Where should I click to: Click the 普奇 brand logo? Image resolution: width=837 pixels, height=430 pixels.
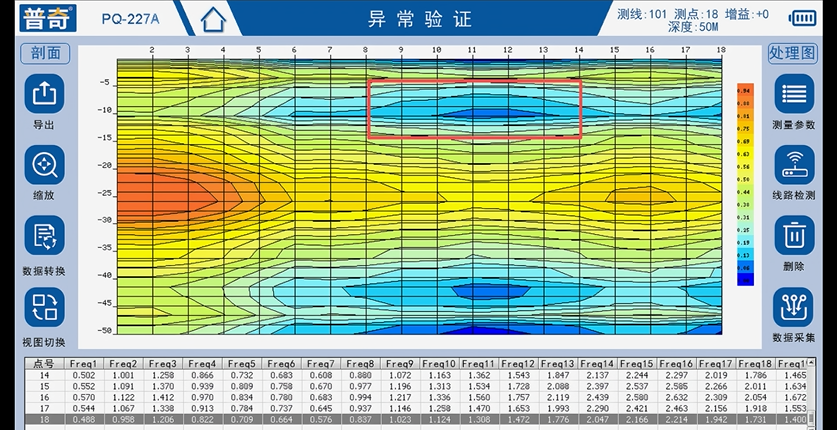click(48, 18)
